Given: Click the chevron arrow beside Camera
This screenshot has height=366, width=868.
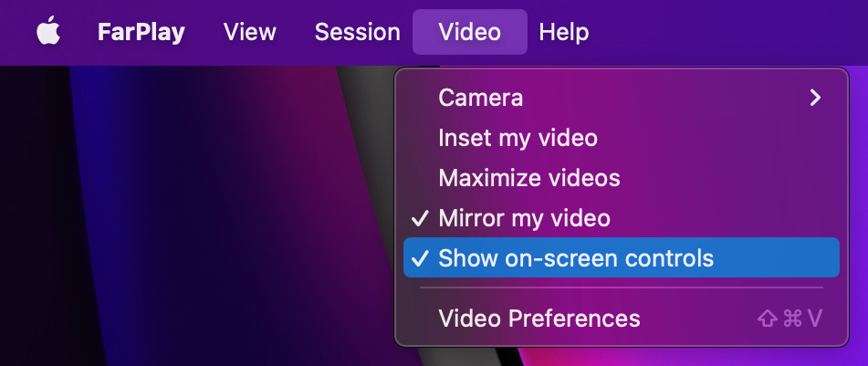Looking at the screenshot, I should pos(815,98).
